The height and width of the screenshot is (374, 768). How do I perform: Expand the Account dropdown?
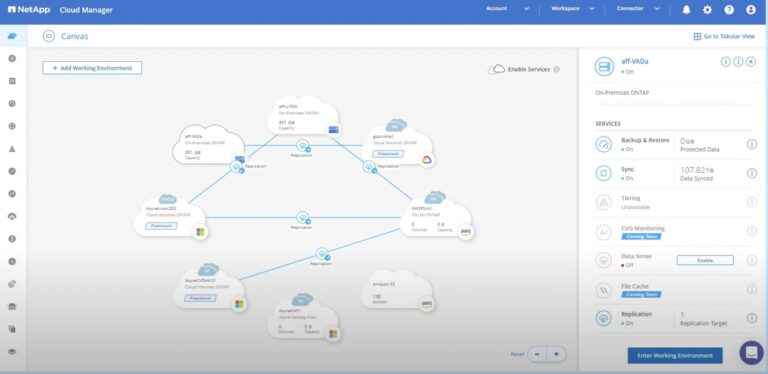tap(507, 9)
